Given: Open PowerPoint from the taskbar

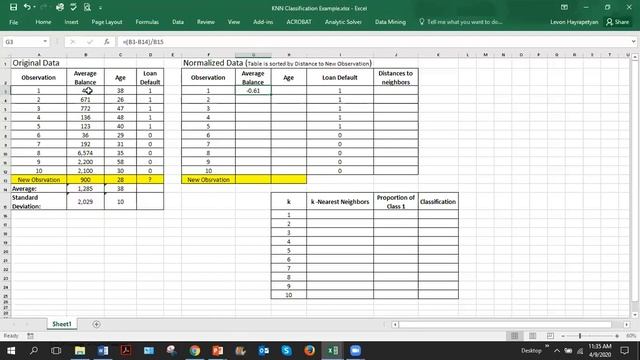Looking at the screenshot, I should [x=218, y=351].
